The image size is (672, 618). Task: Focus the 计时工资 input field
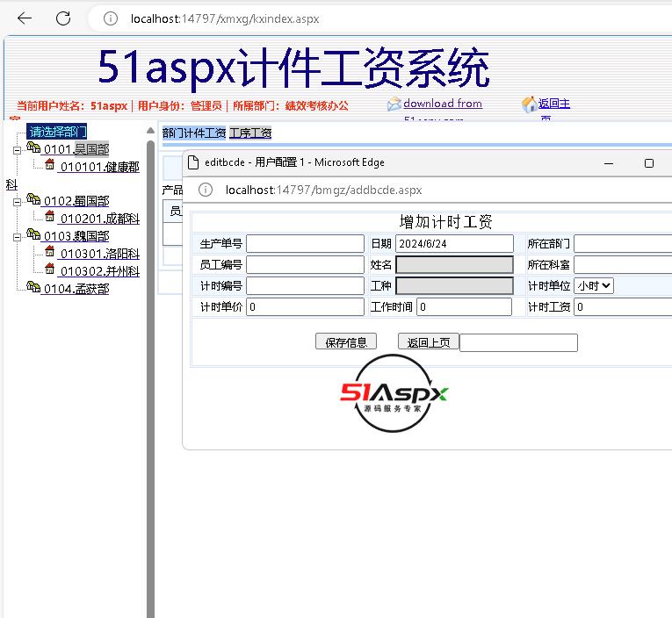623,306
